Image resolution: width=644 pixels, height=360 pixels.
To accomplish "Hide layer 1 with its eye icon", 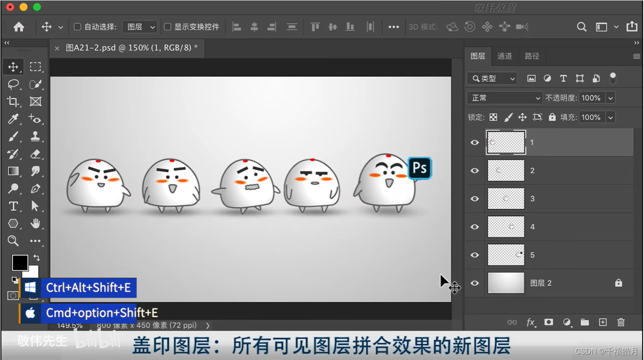I will [x=474, y=142].
